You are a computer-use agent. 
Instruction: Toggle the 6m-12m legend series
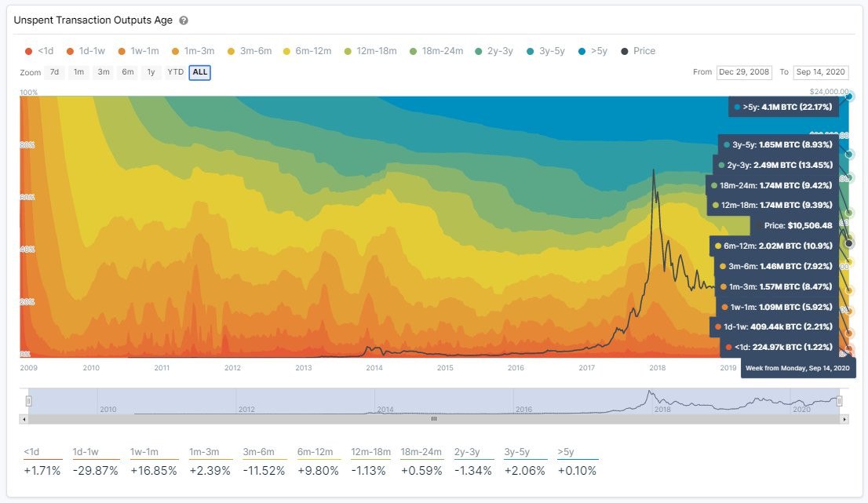(x=307, y=51)
